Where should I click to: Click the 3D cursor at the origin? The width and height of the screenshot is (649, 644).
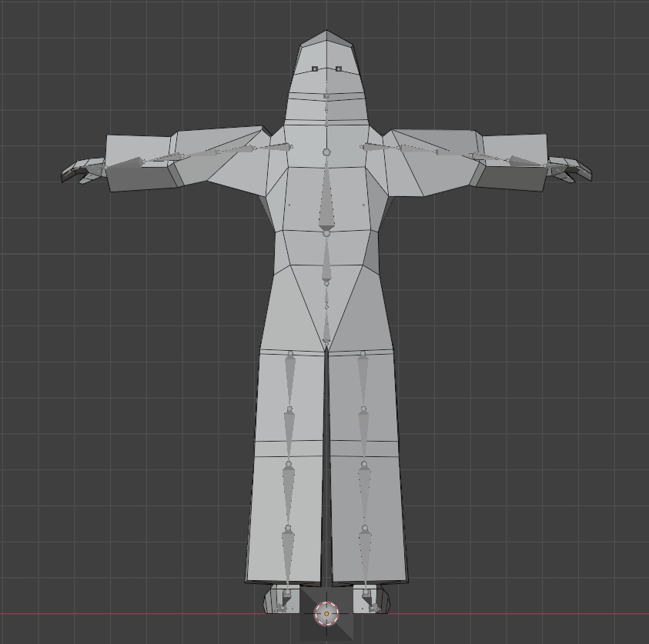326,614
